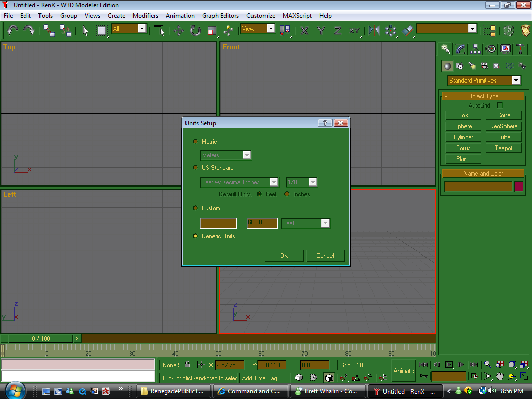Open the All selection filter dropdown

(141, 29)
